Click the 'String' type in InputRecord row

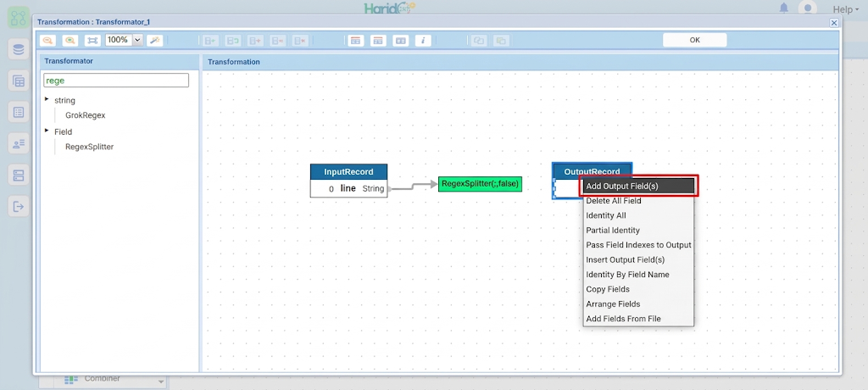click(373, 188)
